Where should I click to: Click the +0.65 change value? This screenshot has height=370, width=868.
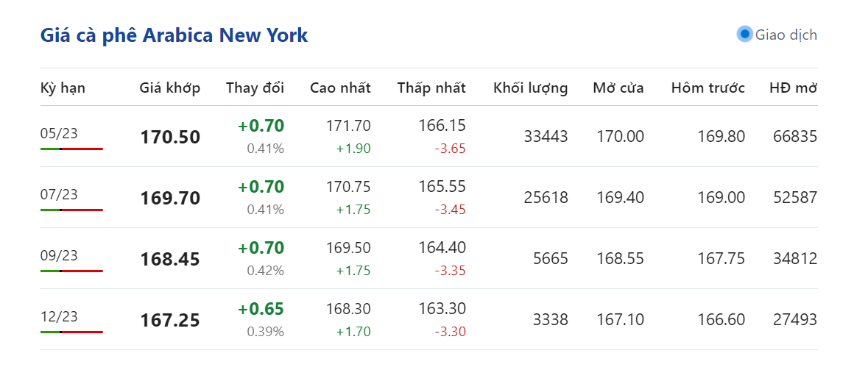[x=261, y=308]
